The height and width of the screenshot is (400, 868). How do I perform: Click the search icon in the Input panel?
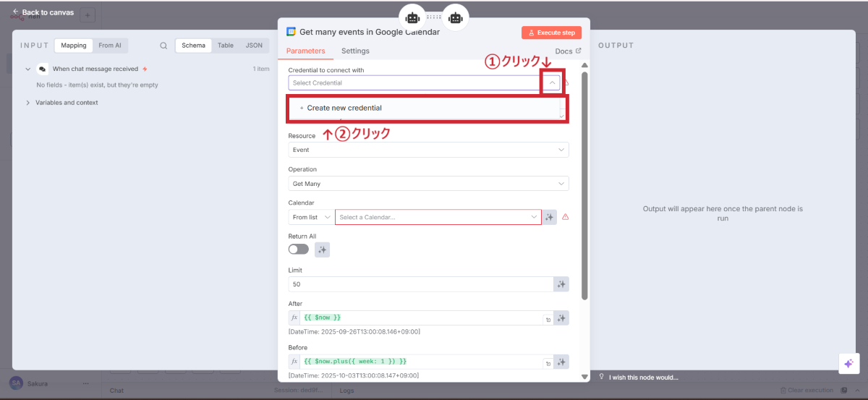tap(163, 46)
